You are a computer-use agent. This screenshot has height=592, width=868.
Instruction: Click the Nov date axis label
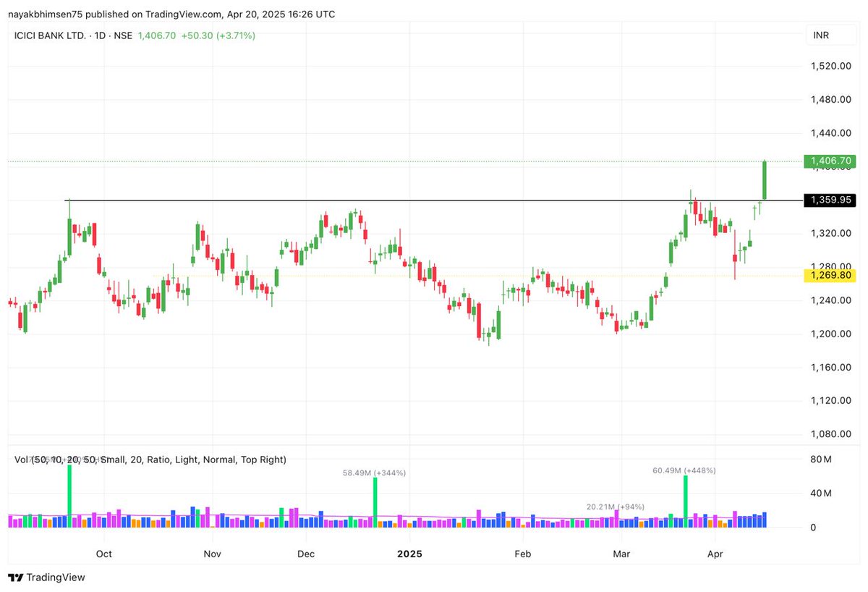(x=212, y=554)
